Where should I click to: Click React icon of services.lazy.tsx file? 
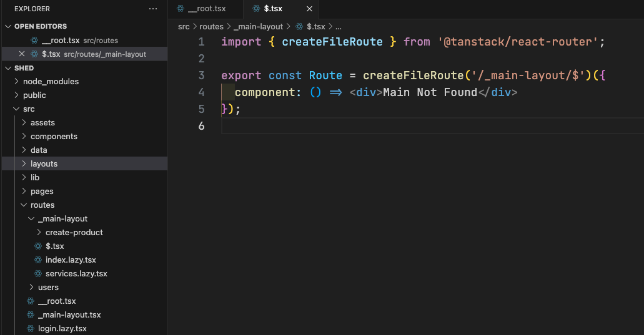coord(38,273)
